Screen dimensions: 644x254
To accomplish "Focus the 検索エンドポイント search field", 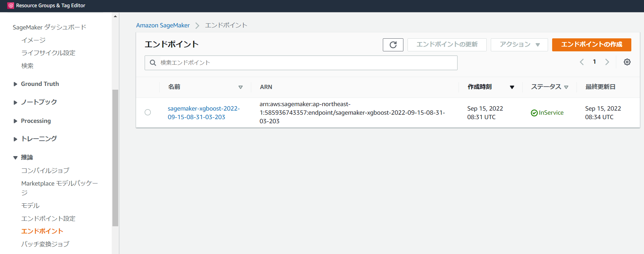I will click(301, 63).
